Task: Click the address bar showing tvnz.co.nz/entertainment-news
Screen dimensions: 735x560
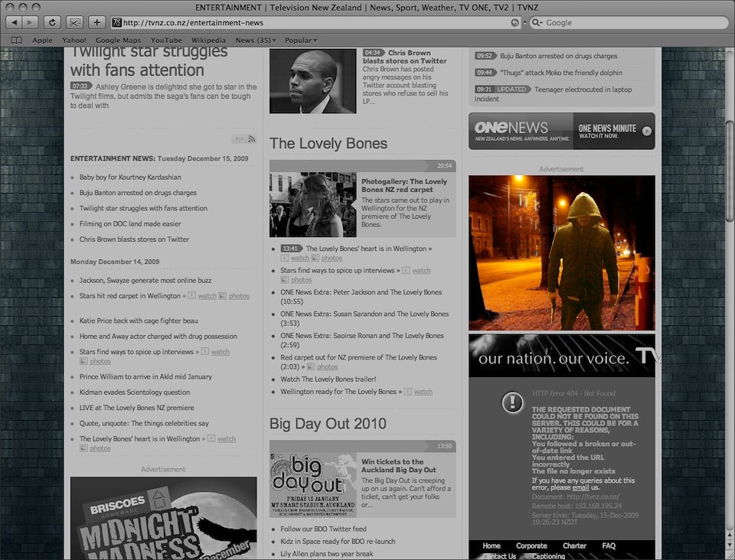Action: 316,22
